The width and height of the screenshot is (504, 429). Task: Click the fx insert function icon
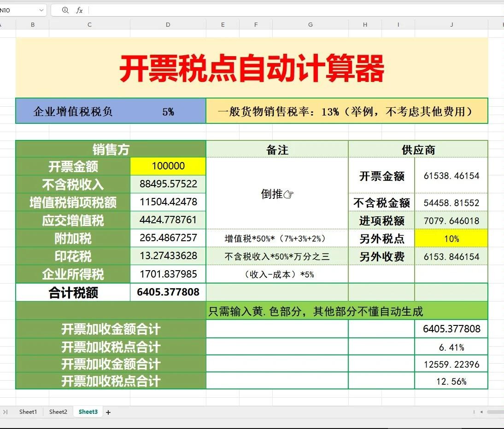coord(79,10)
